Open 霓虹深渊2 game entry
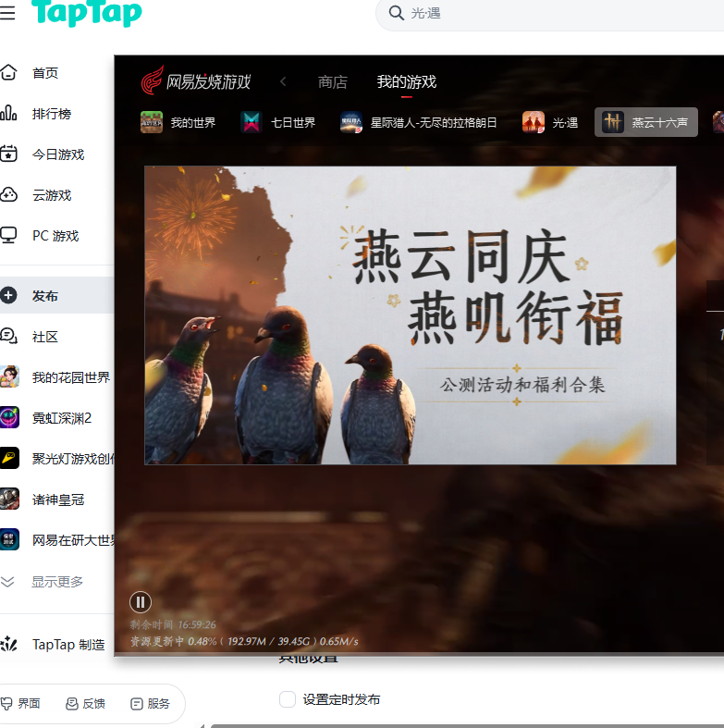This screenshot has height=728, width=724. click(62, 418)
